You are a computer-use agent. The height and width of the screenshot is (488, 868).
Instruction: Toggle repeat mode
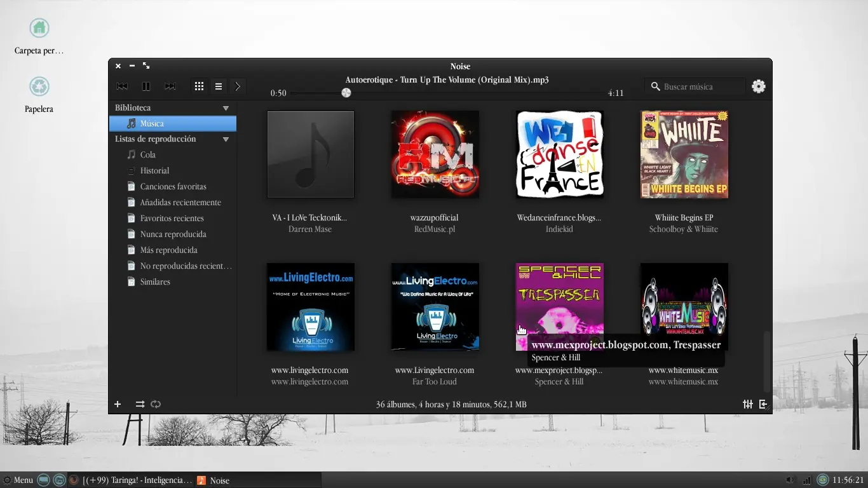156,404
